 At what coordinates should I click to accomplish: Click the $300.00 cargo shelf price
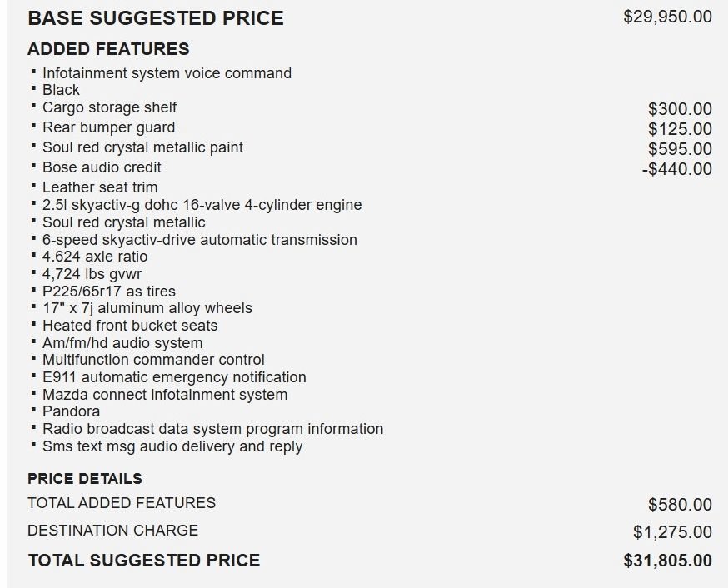pos(680,109)
